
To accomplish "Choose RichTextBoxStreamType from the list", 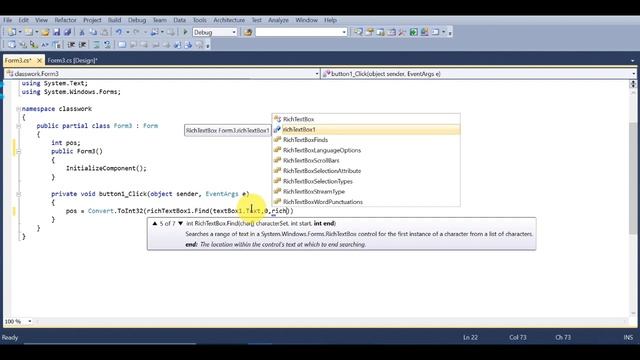I will click(x=366, y=191).
